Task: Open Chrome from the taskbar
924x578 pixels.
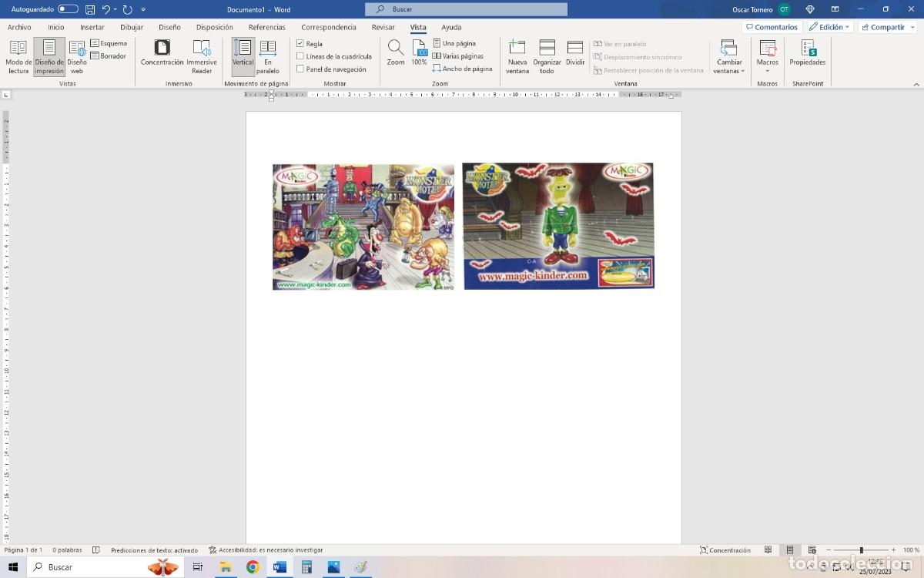Action: pyautogui.click(x=253, y=567)
